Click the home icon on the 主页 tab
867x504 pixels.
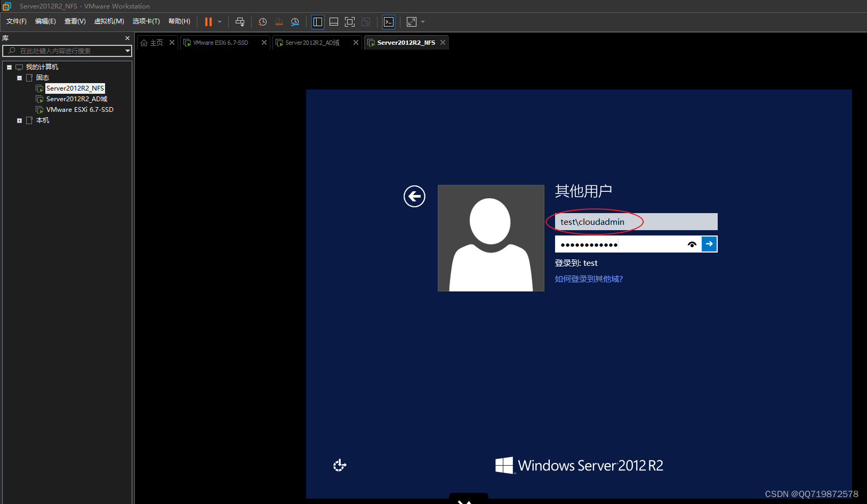click(144, 43)
